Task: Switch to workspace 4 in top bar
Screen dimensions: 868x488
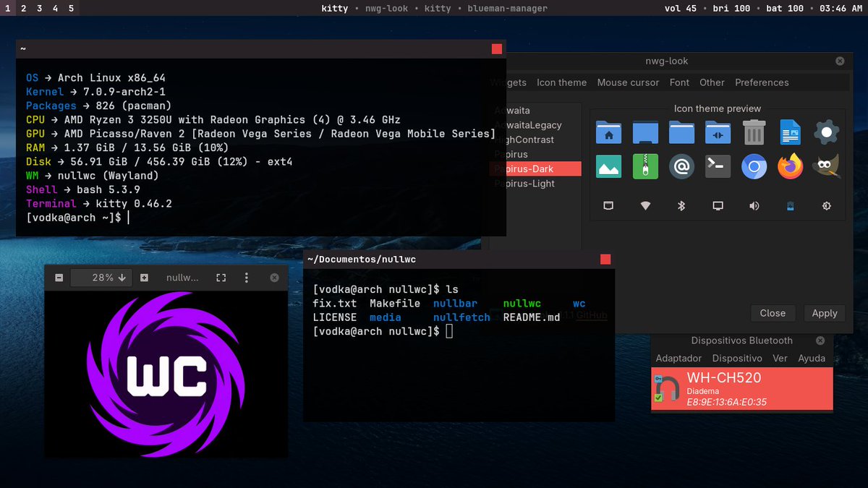Action: tap(55, 8)
